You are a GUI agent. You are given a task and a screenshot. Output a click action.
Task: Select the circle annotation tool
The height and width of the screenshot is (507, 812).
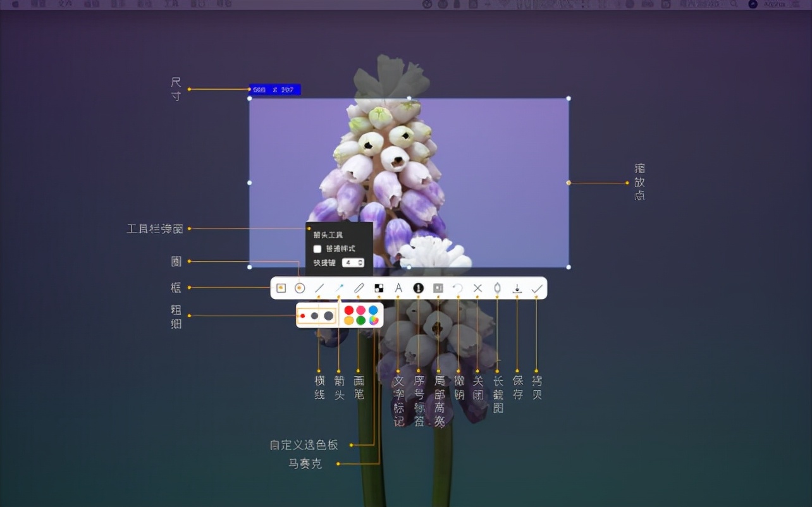[x=300, y=288]
